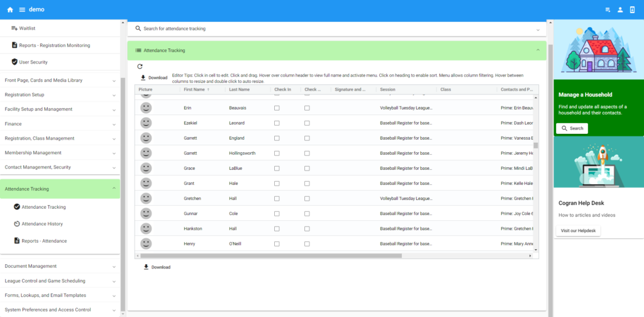Click the grid's horizontal scrollbar

click(x=270, y=256)
